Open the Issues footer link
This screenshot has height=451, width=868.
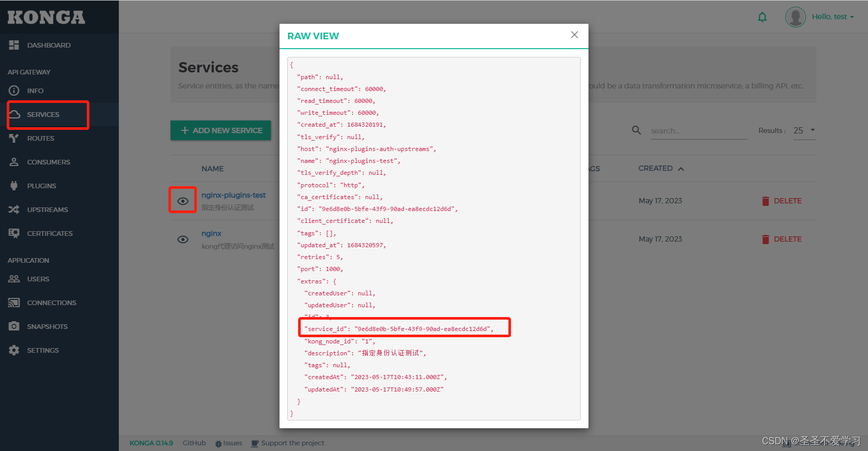coord(229,443)
